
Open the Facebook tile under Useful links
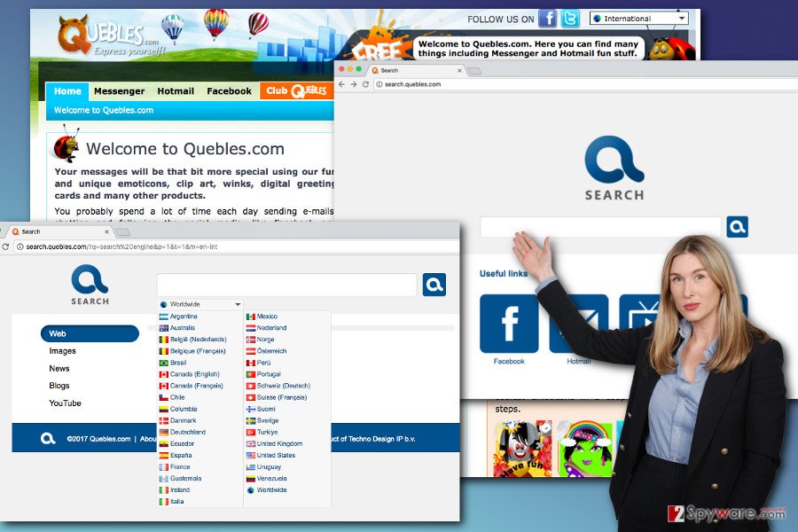coord(509,324)
